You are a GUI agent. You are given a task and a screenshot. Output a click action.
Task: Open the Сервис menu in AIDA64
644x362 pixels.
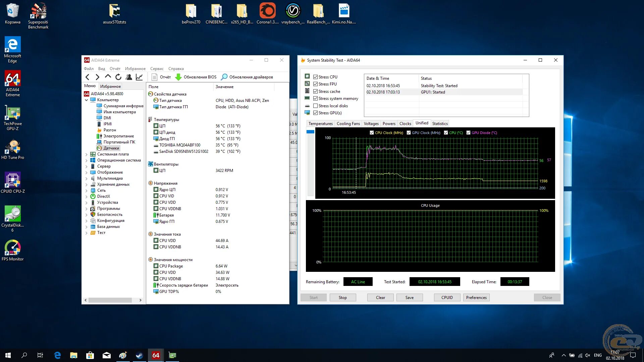(157, 68)
